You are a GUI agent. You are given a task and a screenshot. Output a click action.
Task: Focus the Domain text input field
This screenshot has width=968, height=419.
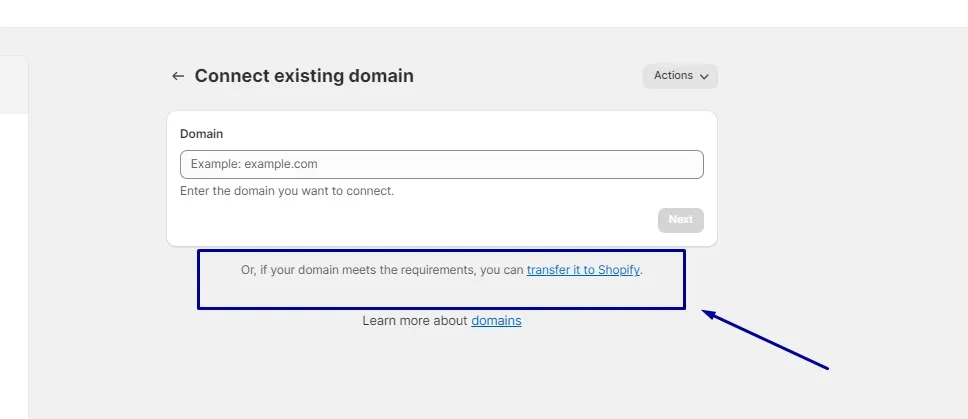coord(441,164)
